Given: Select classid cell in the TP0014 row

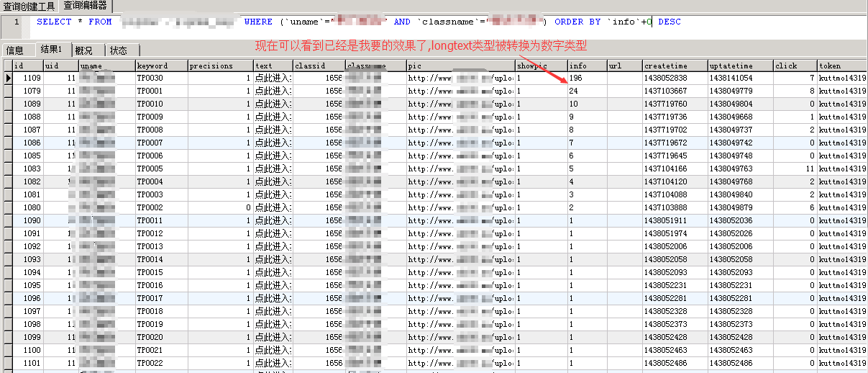Looking at the screenshot, I should click(319, 259).
